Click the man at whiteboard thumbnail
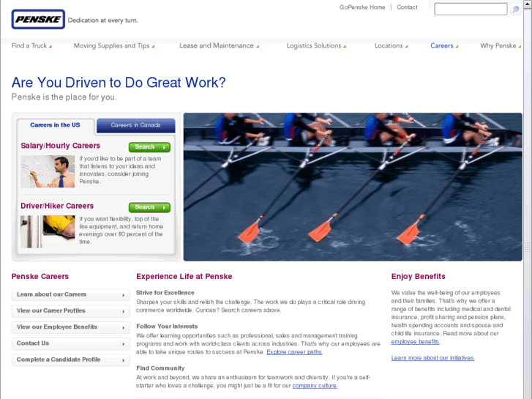The height and width of the screenshot is (399, 532). (48, 171)
